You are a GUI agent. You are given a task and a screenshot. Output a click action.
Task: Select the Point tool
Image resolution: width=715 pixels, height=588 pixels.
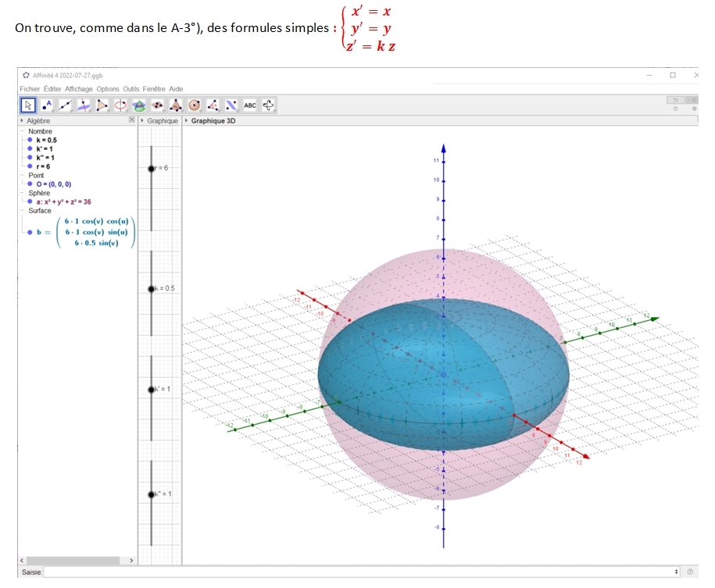coord(47,105)
